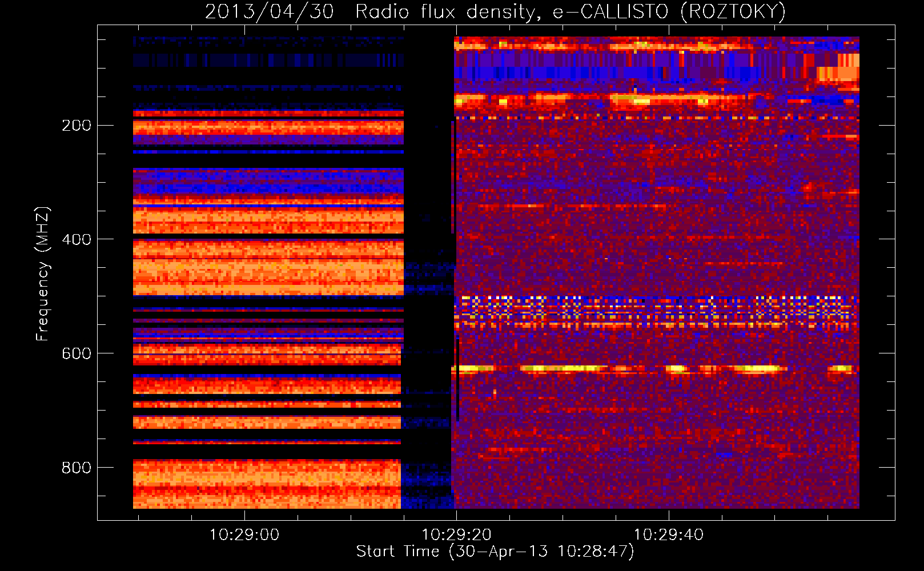Click the 200 frequency tick label

[x=77, y=126]
